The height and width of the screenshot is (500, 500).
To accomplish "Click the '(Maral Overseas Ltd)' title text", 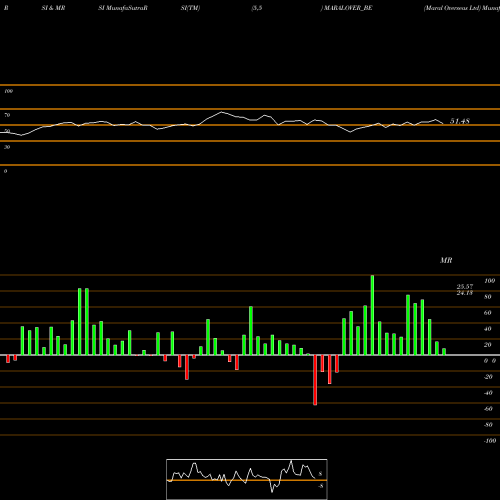I will pyautogui.click(x=452, y=8).
